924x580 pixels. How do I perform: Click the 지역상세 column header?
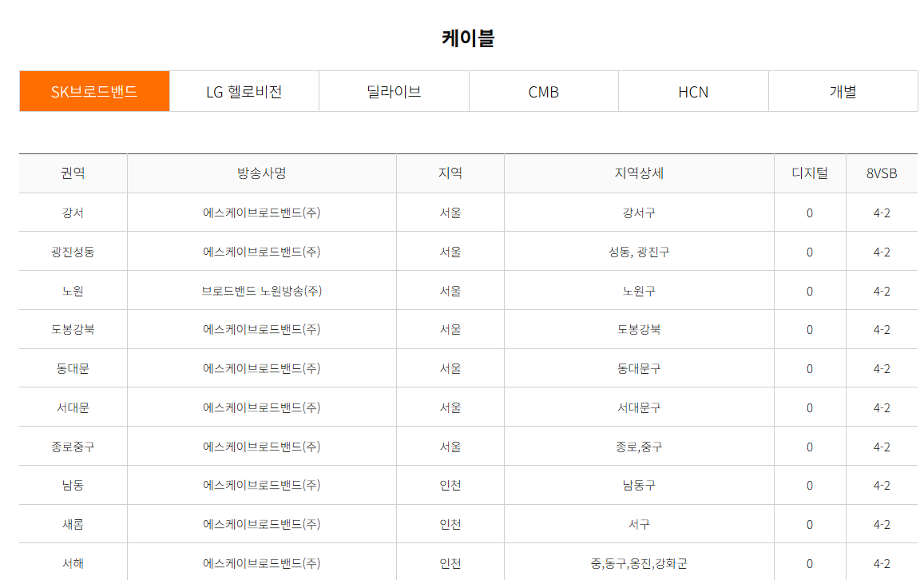coord(638,173)
